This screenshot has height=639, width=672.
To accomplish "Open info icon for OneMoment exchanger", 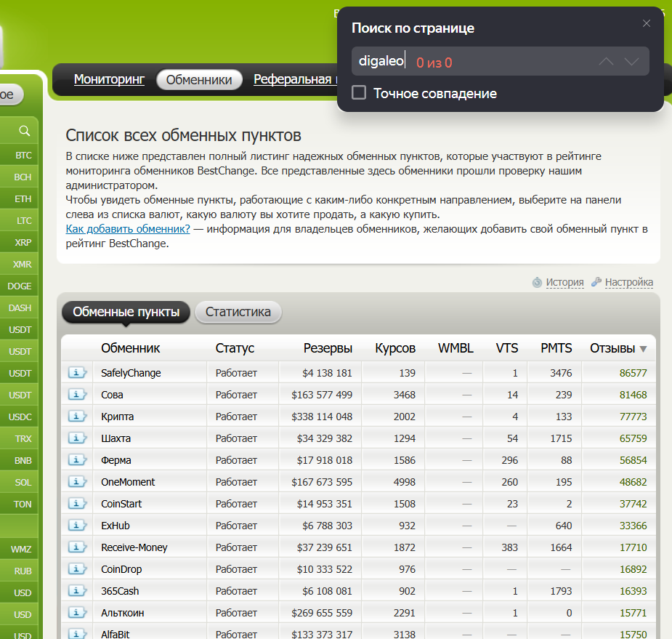I will (77, 482).
